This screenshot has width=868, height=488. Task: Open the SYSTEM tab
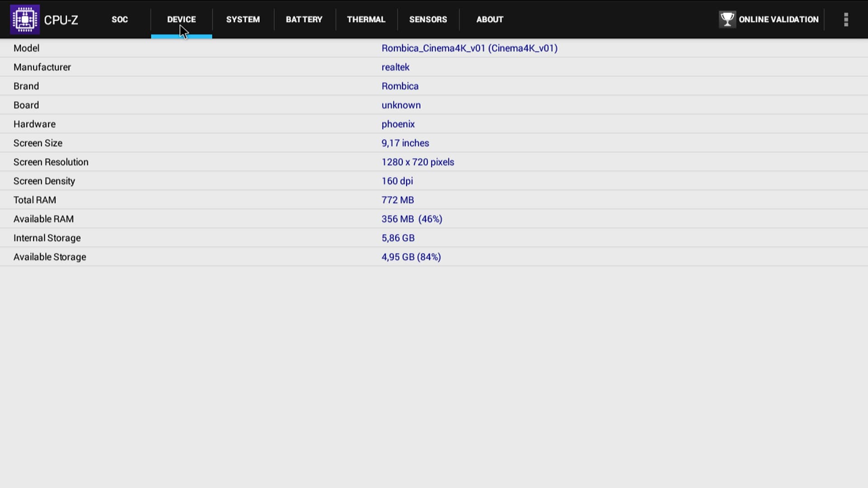(x=243, y=19)
